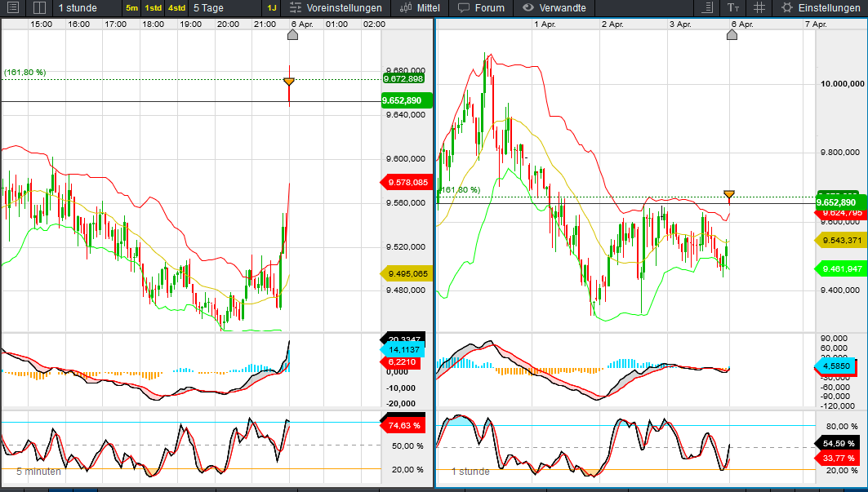Click the Forum speech bubble icon
Viewport: 868px width, 492px height.
coord(464,7)
